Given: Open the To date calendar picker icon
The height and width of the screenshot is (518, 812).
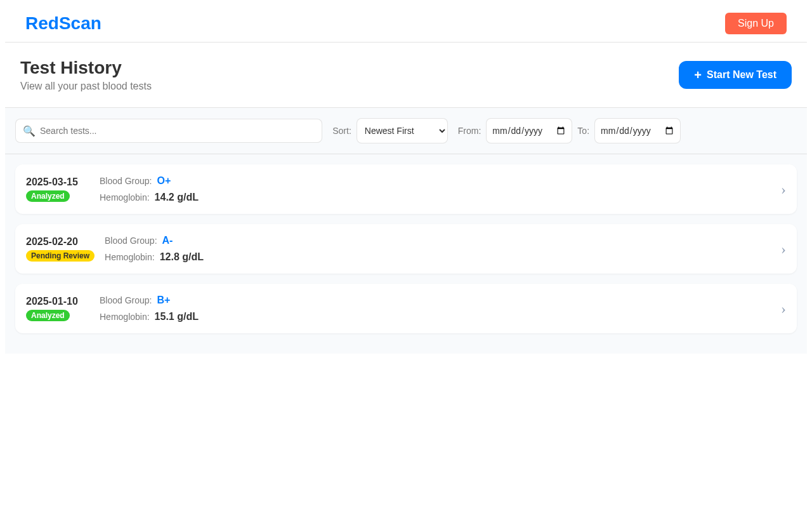Looking at the screenshot, I should 669,131.
